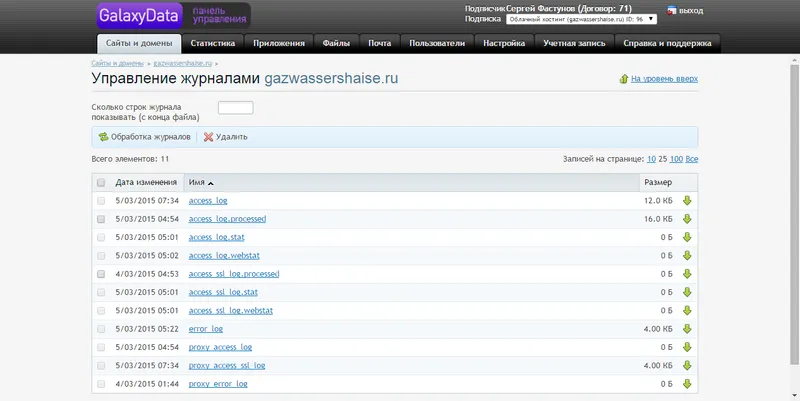Open the Подписка subscription dropdown
Viewport: 800px width, 401px height.
tap(581, 19)
